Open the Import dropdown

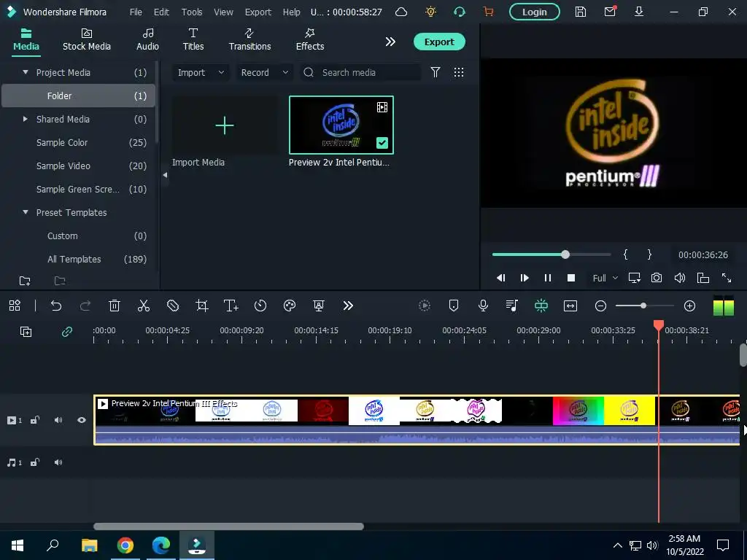201,72
